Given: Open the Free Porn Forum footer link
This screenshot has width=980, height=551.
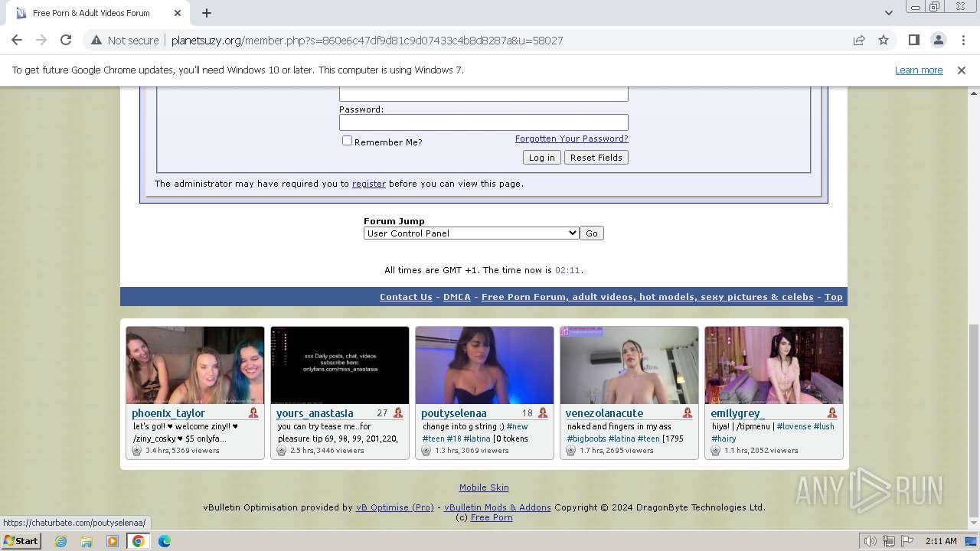Looking at the screenshot, I should click(x=647, y=297).
